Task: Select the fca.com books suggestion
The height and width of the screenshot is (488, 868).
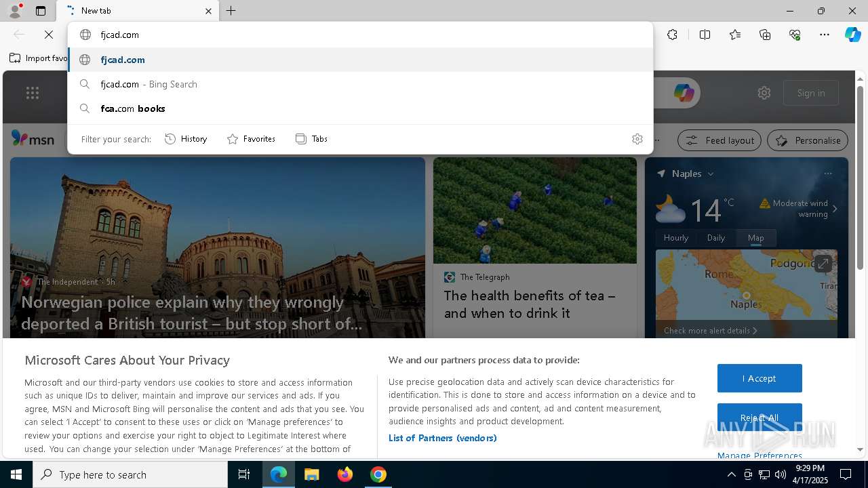Action: tap(360, 108)
